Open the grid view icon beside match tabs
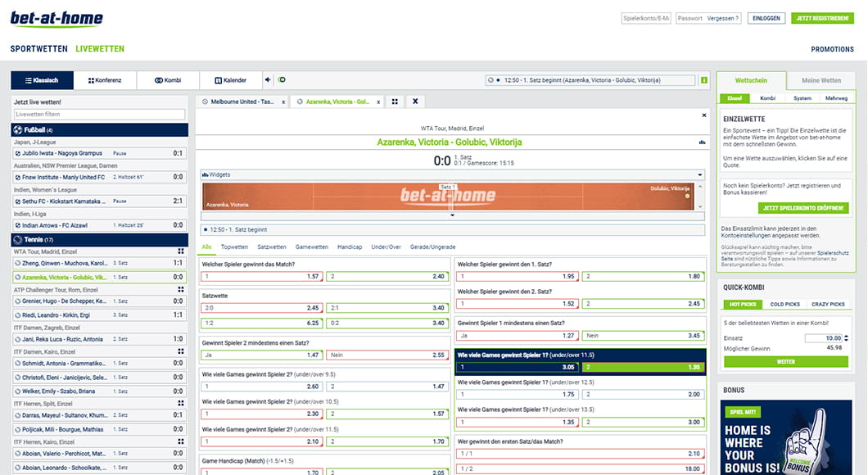 click(395, 102)
